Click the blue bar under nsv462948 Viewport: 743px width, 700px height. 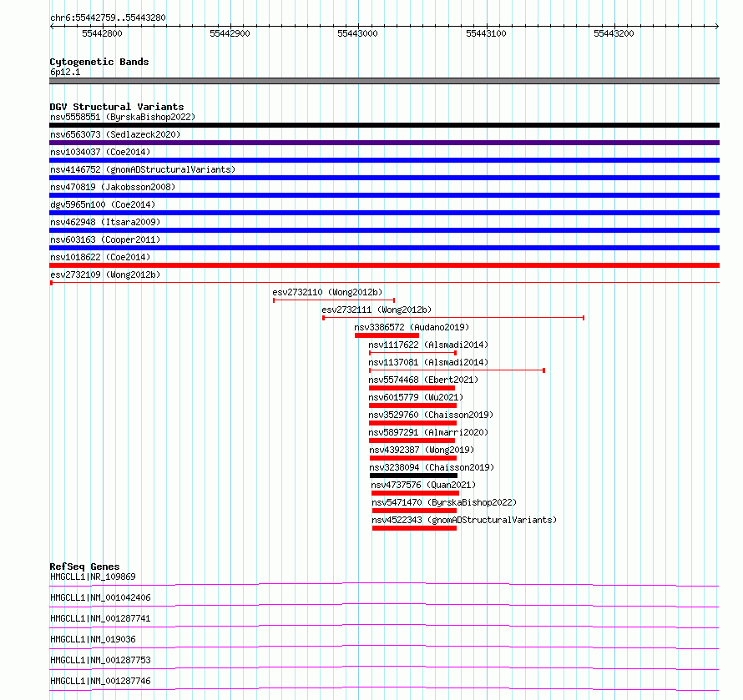pos(384,230)
